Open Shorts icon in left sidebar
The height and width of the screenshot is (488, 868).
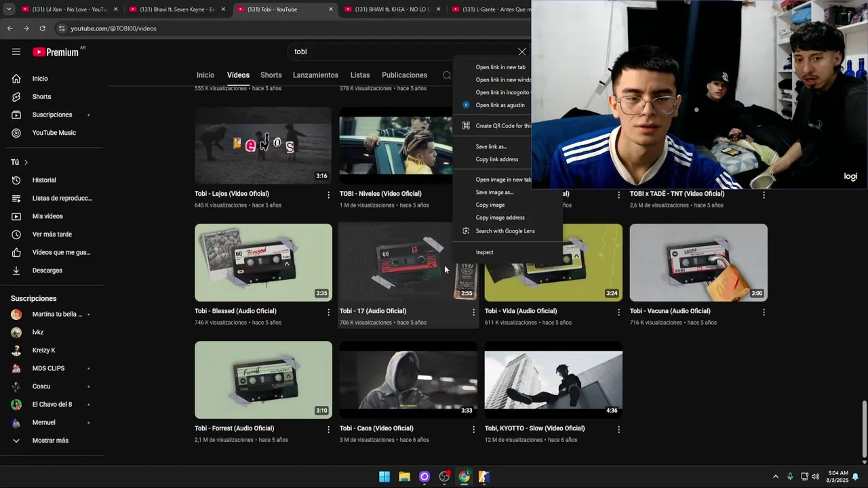pos(16,97)
